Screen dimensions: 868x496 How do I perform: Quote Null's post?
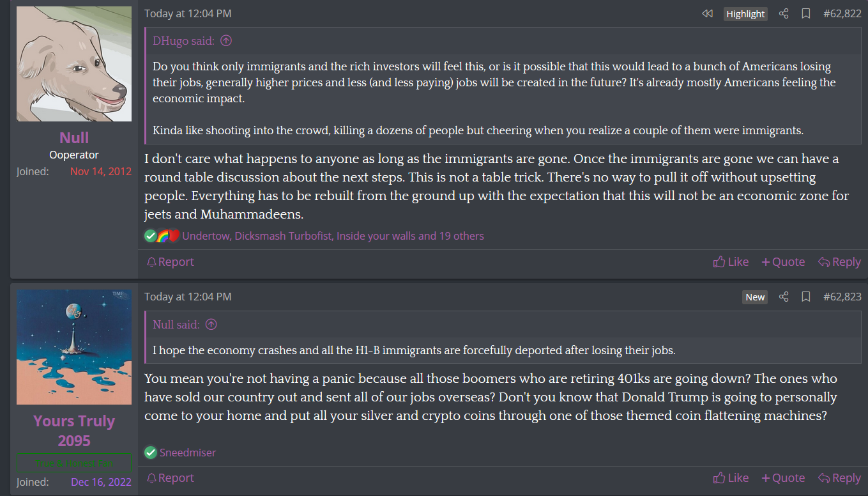click(783, 261)
